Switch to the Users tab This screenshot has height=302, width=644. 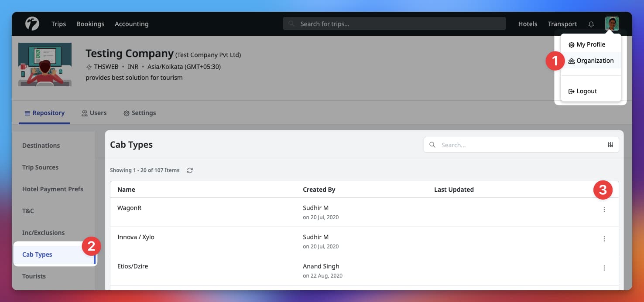(94, 113)
